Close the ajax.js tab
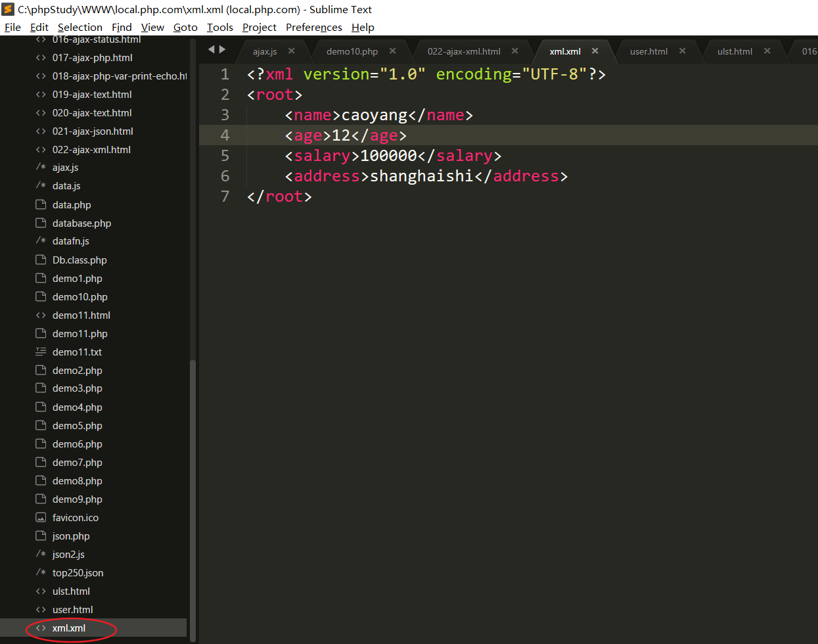Screen dimensions: 818x644 [291, 51]
